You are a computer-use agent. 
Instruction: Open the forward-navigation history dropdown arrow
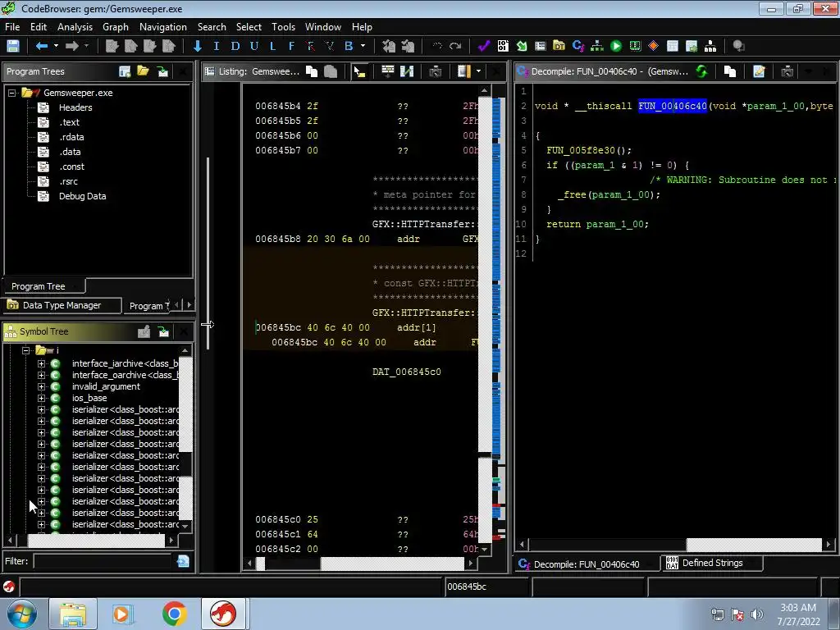(86, 46)
